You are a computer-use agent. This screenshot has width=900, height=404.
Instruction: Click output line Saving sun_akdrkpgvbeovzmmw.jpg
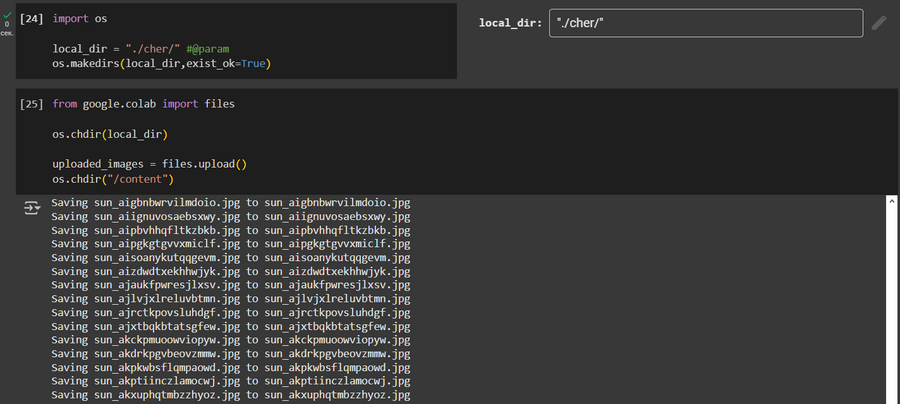point(231,354)
